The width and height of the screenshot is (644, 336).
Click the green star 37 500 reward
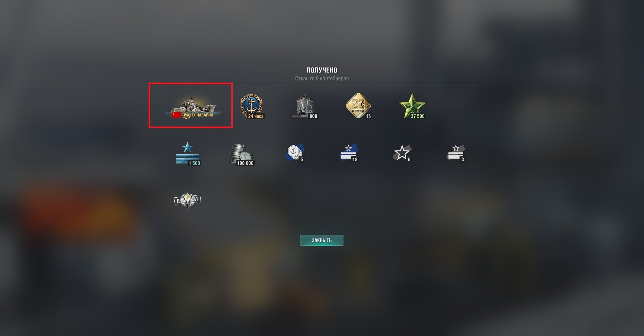point(412,106)
